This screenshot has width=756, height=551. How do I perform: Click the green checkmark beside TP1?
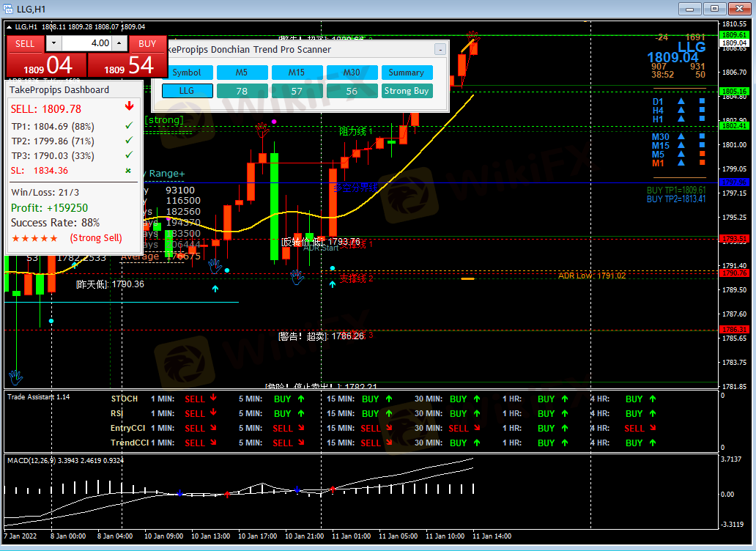(x=129, y=127)
